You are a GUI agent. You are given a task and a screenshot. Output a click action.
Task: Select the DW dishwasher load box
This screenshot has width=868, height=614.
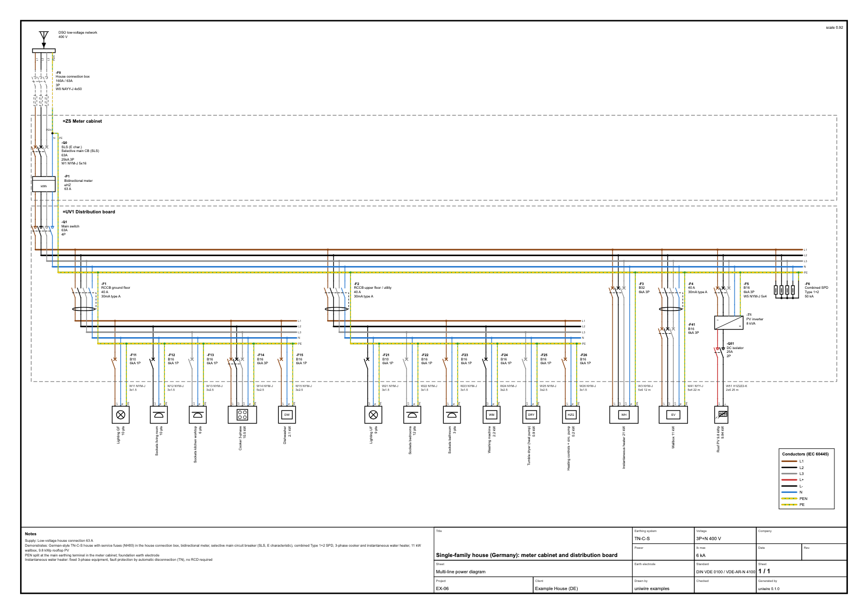click(287, 415)
